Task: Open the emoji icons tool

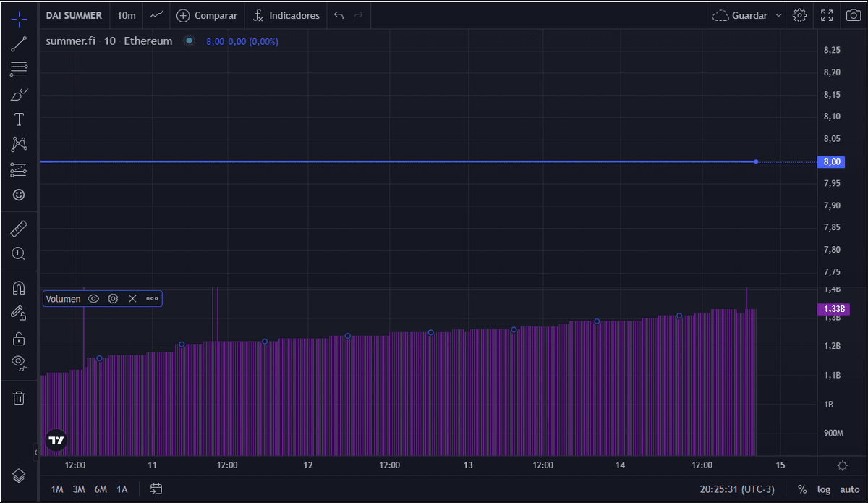Action: tap(19, 195)
